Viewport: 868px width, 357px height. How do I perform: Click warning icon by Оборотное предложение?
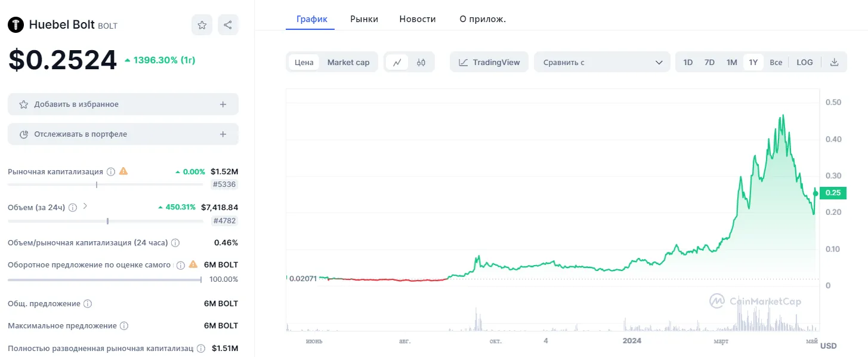pos(193,264)
